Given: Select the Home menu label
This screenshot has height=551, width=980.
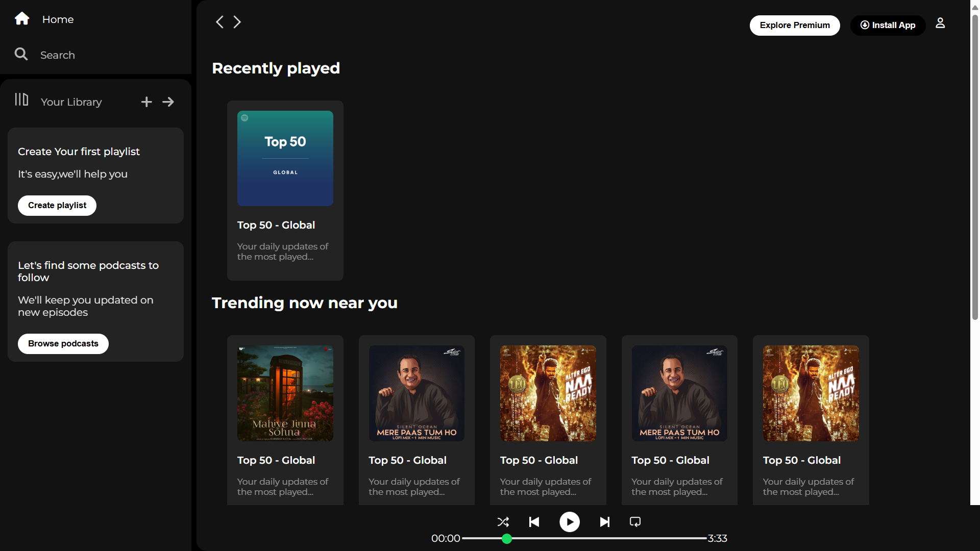Looking at the screenshot, I should pyautogui.click(x=58, y=19).
